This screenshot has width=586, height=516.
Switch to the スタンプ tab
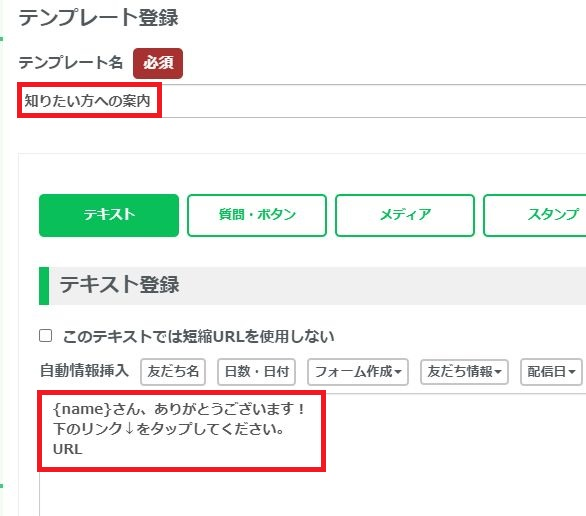point(534,215)
